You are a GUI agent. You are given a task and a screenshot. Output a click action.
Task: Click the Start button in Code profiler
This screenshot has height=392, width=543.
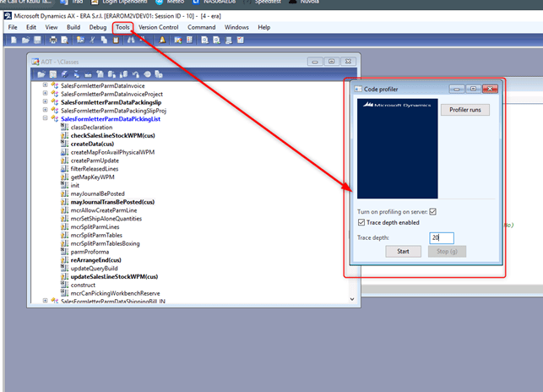403,251
